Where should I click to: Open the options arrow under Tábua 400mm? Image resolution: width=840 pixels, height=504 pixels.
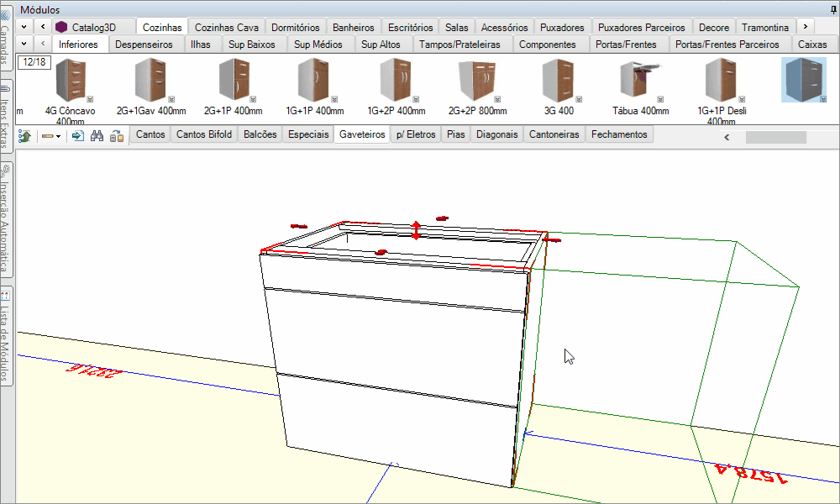coord(661,98)
